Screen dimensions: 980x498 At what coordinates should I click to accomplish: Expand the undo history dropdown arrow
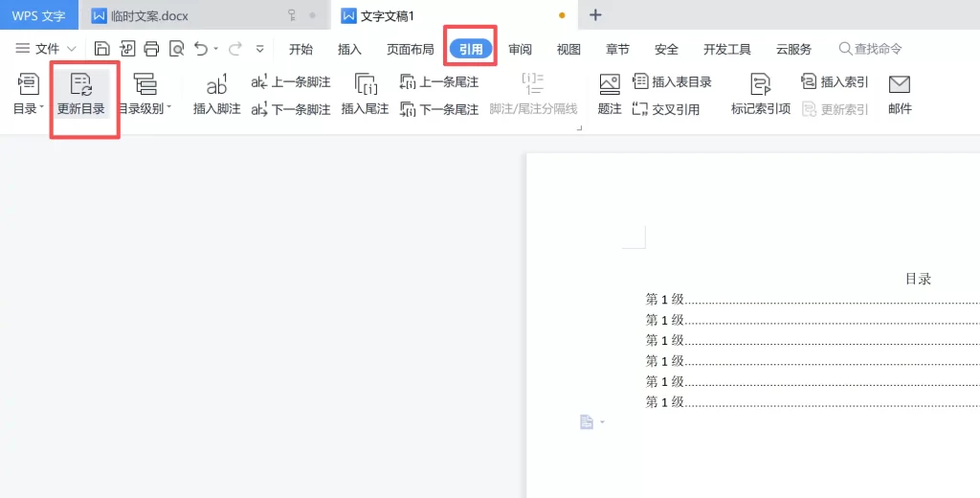[x=215, y=49]
